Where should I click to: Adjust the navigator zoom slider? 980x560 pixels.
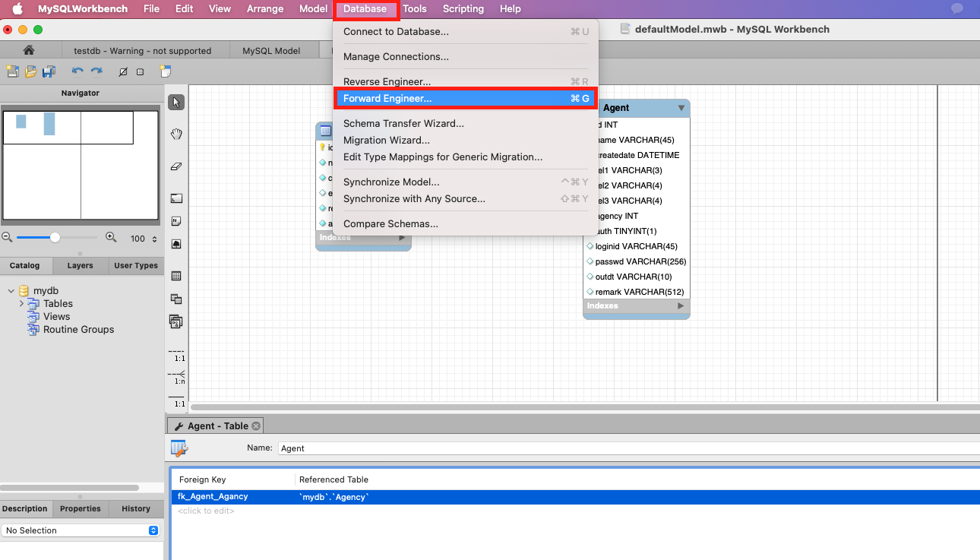coord(55,238)
